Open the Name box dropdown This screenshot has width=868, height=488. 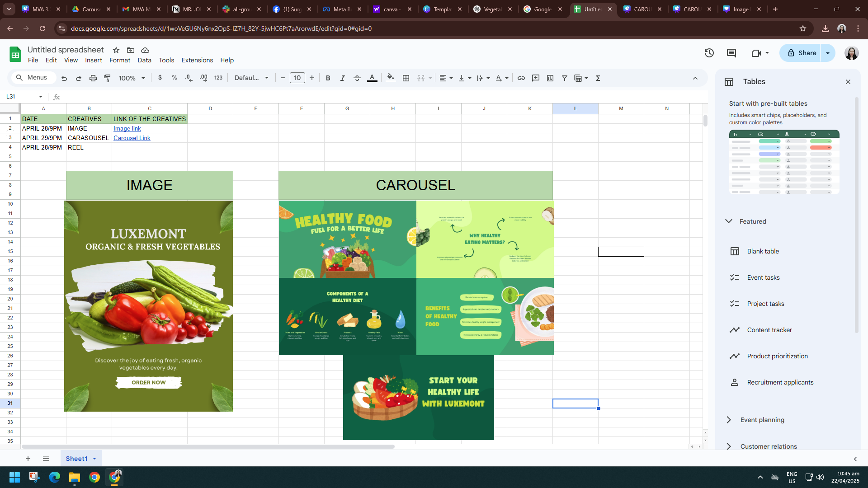[x=41, y=97]
